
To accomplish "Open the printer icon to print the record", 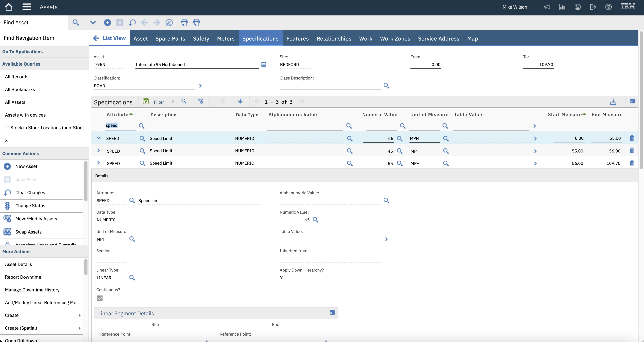I will click(x=184, y=23).
